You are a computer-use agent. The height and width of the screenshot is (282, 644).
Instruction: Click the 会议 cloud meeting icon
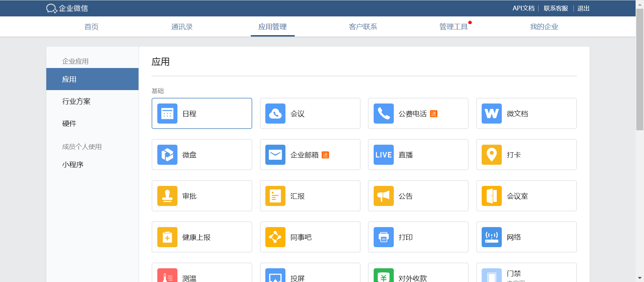[x=275, y=114]
